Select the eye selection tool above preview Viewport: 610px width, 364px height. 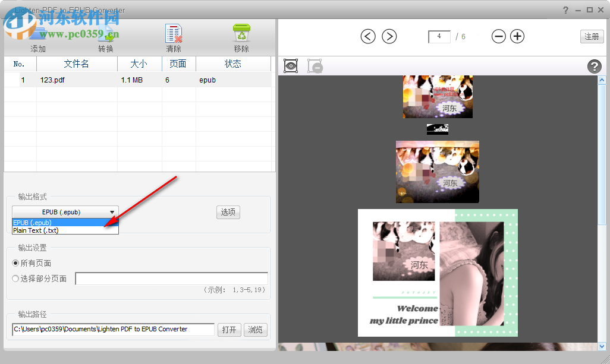coord(291,66)
